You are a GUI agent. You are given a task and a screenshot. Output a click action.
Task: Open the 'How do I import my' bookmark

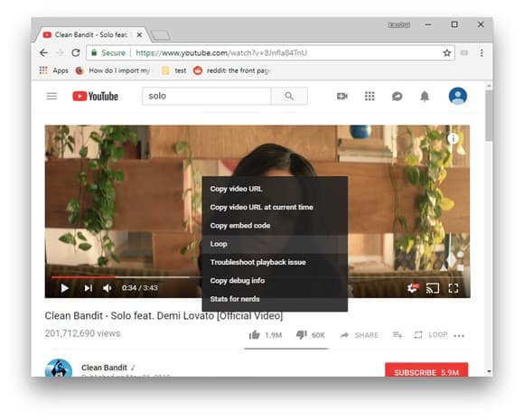(x=113, y=70)
